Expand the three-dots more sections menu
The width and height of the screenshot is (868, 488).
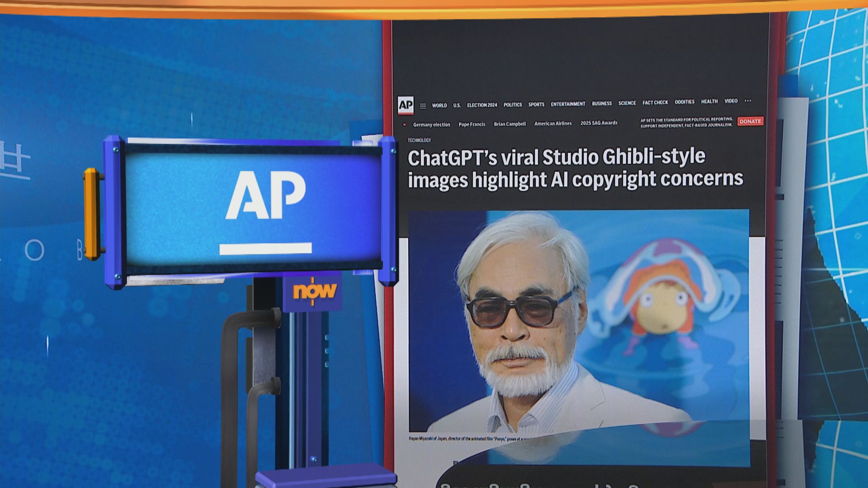[748, 101]
